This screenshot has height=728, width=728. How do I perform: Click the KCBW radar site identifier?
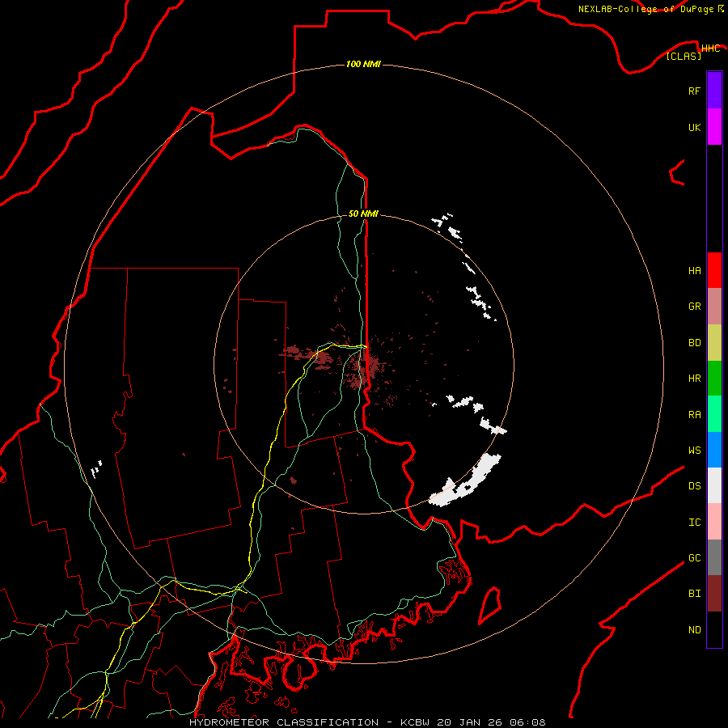pos(415,722)
